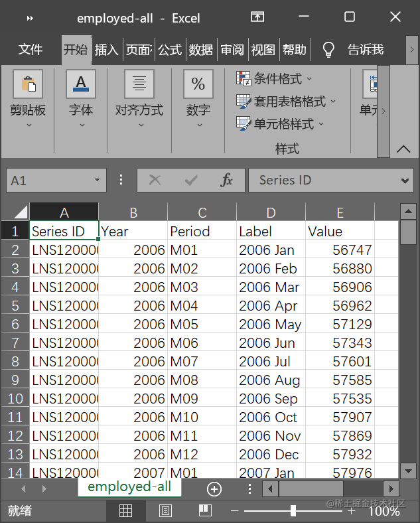Select column E header
This screenshot has width=420, height=523.
tap(340, 212)
